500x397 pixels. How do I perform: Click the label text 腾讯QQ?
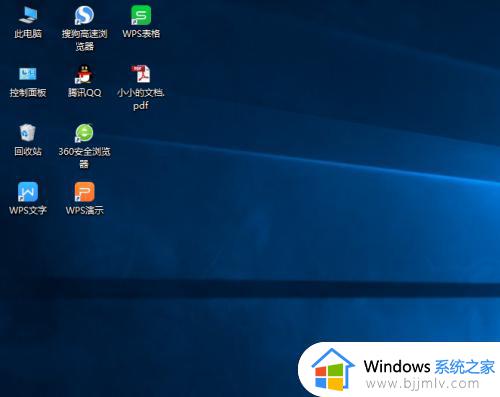click(84, 92)
